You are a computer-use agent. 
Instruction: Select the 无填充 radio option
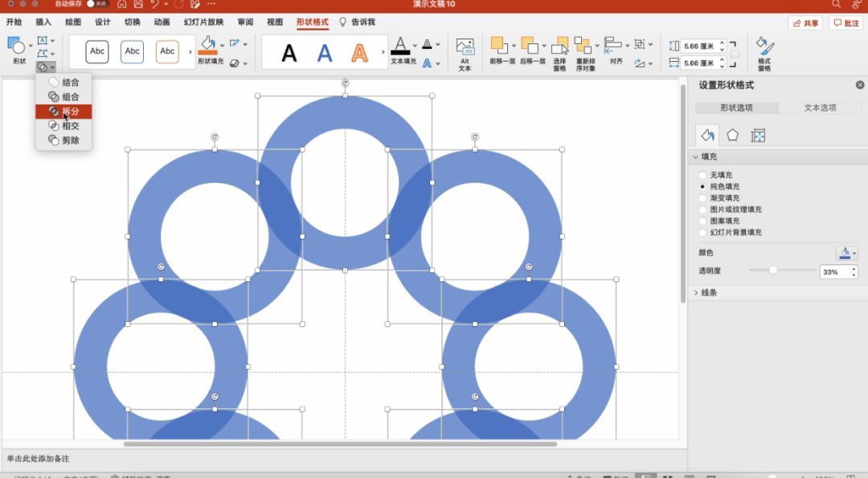(702, 175)
